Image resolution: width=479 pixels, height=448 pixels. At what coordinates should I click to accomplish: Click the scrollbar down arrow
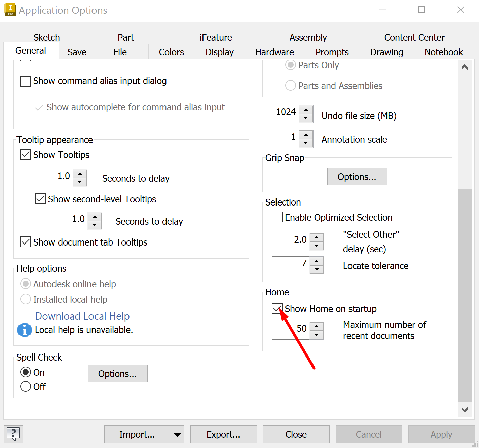coord(465,410)
